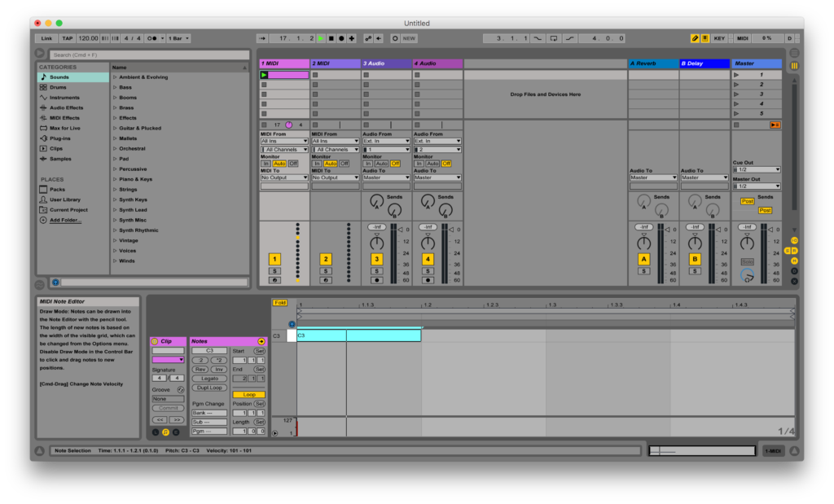The width and height of the screenshot is (834, 504).
Task: Click Rev to reverse the clip notes
Action: [200, 369]
